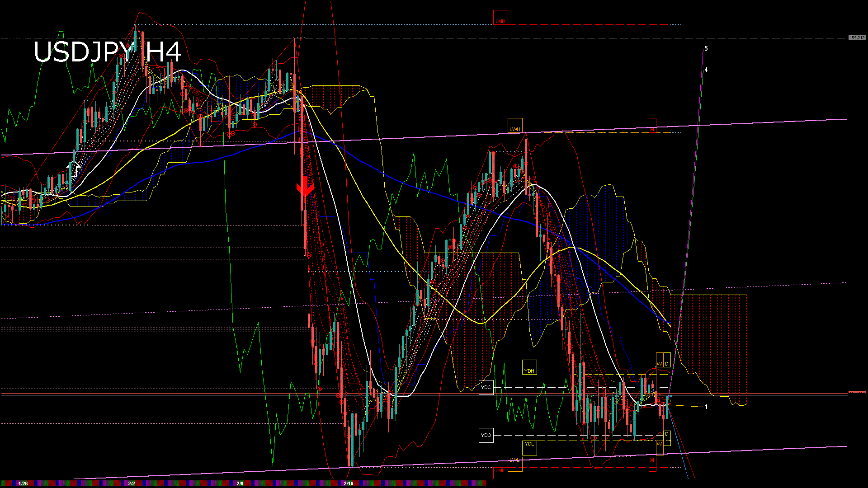Click the 2/2 date marker
The height and width of the screenshot is (488, 868).
(132, 483)
